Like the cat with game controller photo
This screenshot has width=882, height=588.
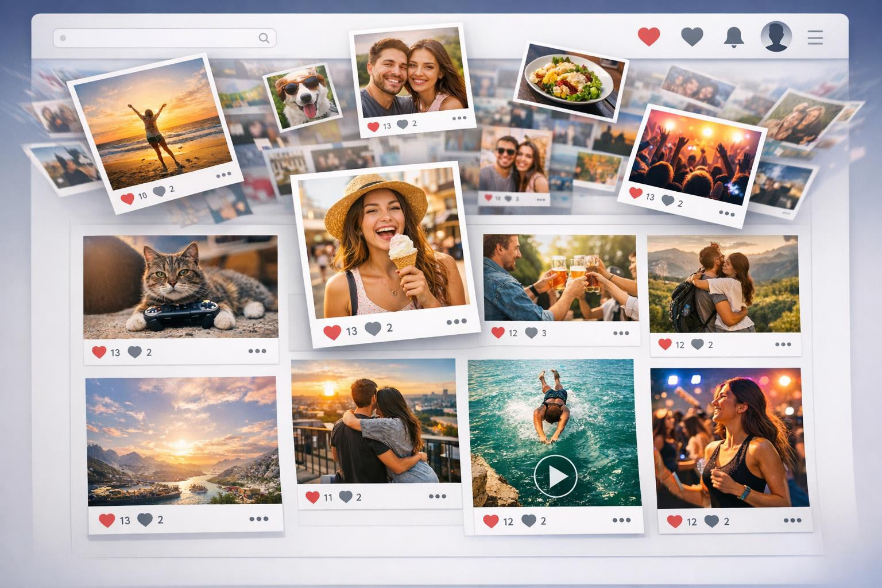click(x=99, y=352)
